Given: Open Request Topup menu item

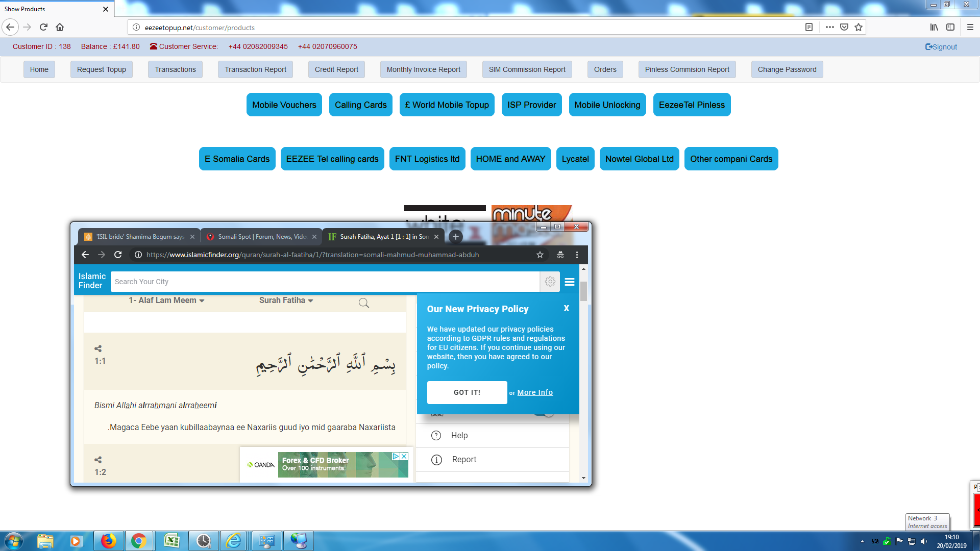Looking at the screenshot, I should pos(102,69).
